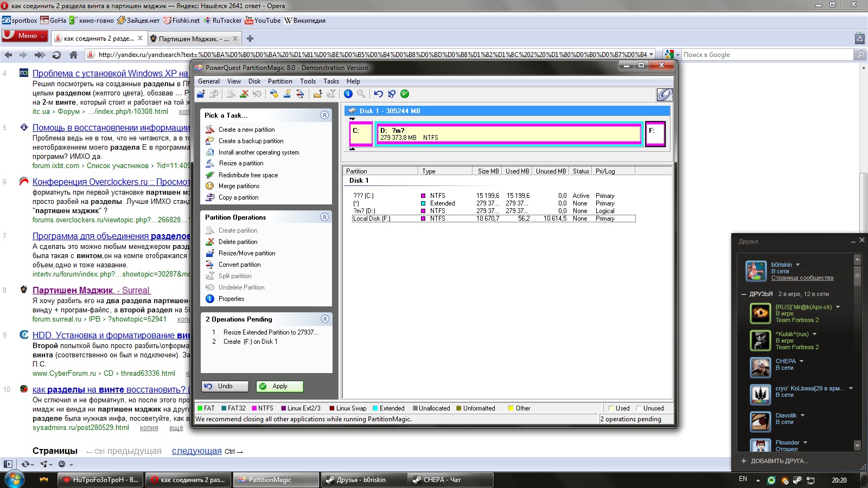Viewport: 868px width, 488px height.
Task: Select the ??? (C:) partition row
Action: pyautogui.click(x=493, y=196)
